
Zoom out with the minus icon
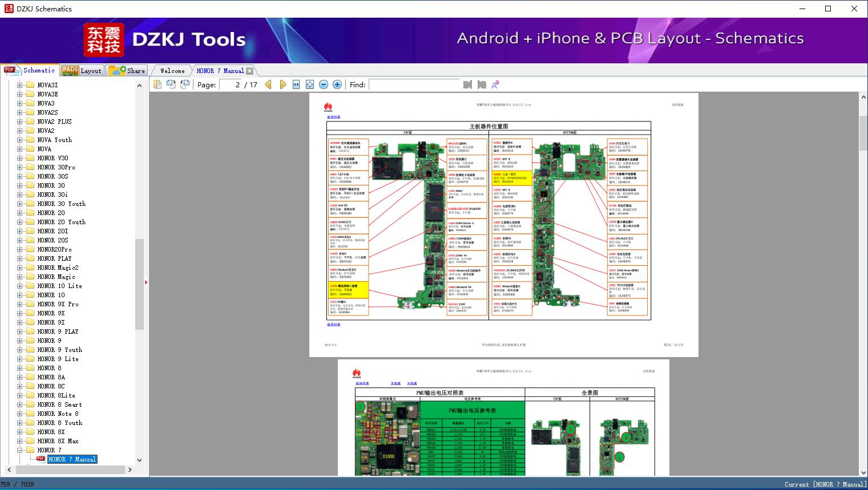[324, 84]
